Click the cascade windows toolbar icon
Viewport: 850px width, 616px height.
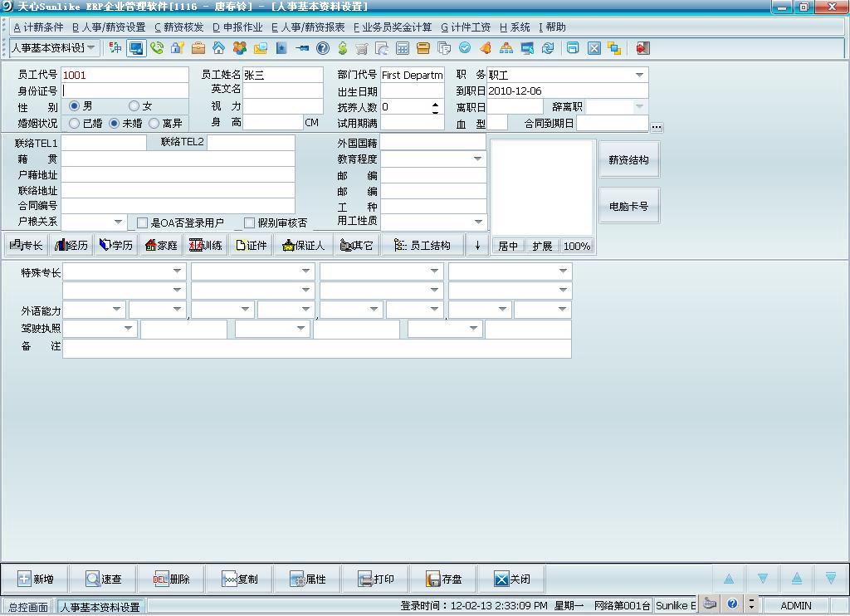(614, 48)
